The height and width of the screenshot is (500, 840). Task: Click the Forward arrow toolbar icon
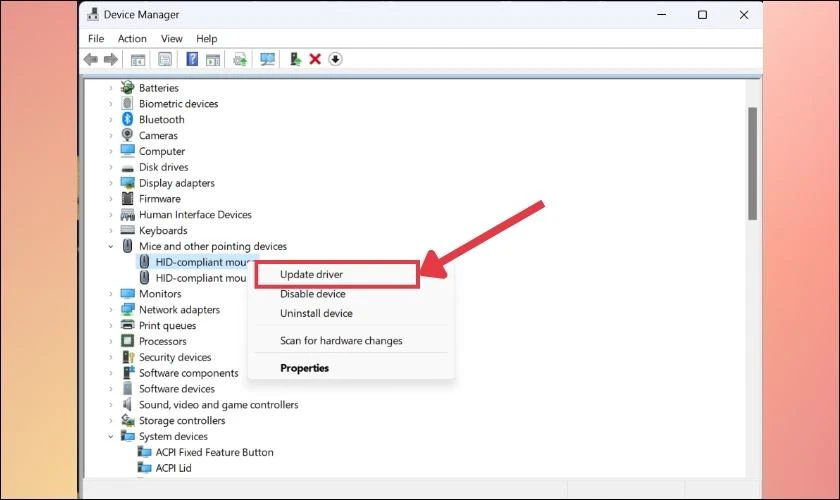(x=110, y=59)
